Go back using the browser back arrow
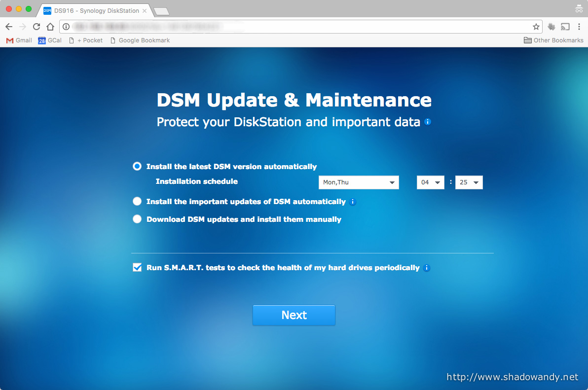 tap(9, 27)
